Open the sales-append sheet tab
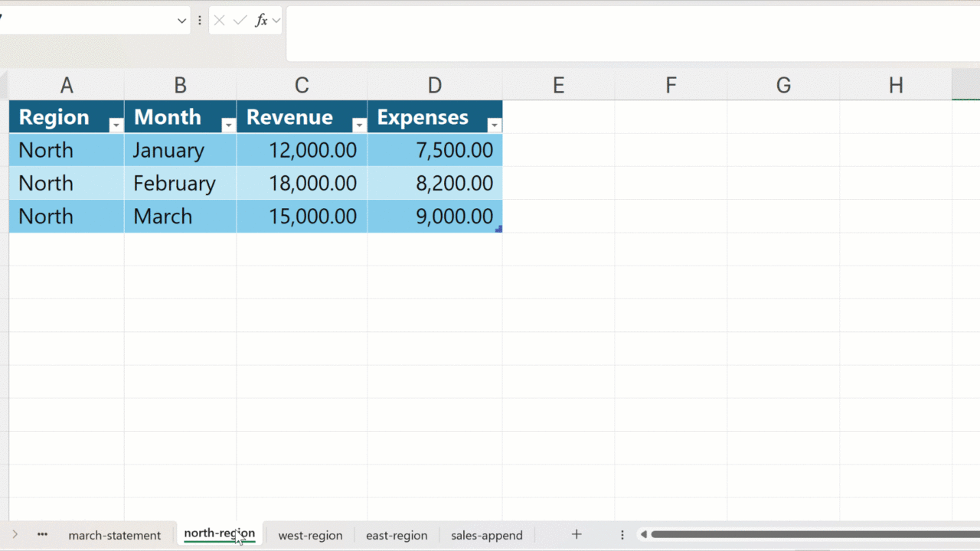Image resolution: width=980 pixels, height=551 pixels. click(x=487, y=536)
